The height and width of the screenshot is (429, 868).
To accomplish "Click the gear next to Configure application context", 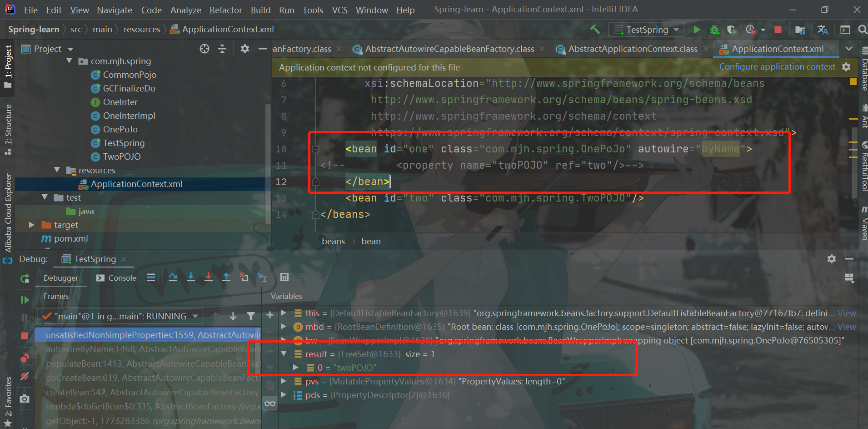I will (846, 67).
